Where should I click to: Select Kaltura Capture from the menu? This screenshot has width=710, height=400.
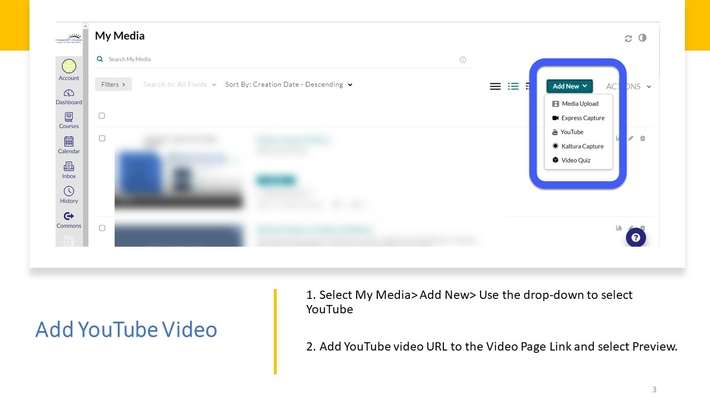click(578, 146)
